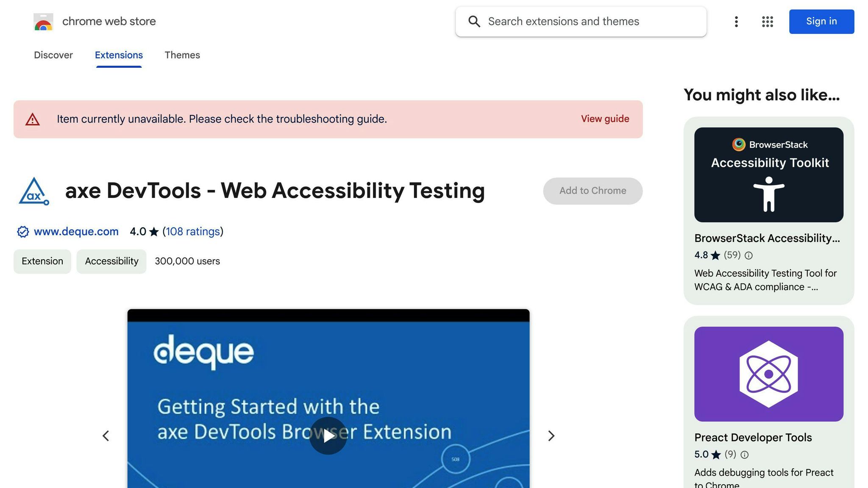Viewport: 868px width, 488px height.
Task: Click the verified publisher badge icon
Action: pos(23,232)
